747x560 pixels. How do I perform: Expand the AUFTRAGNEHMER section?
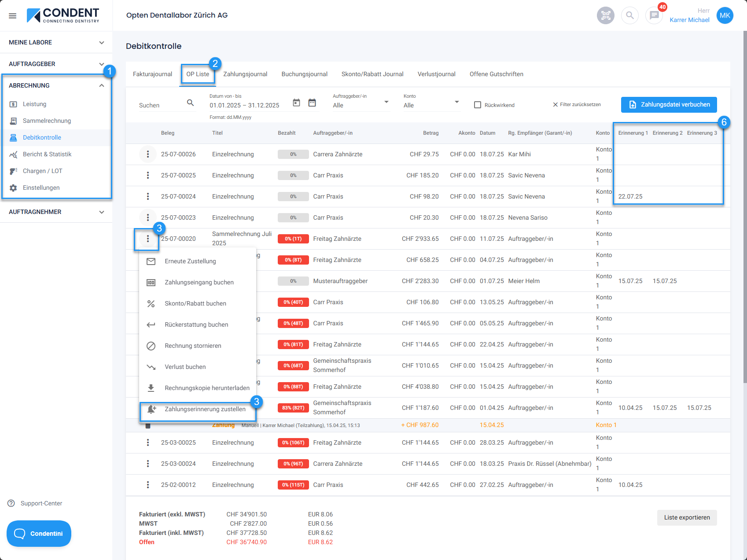56,212
